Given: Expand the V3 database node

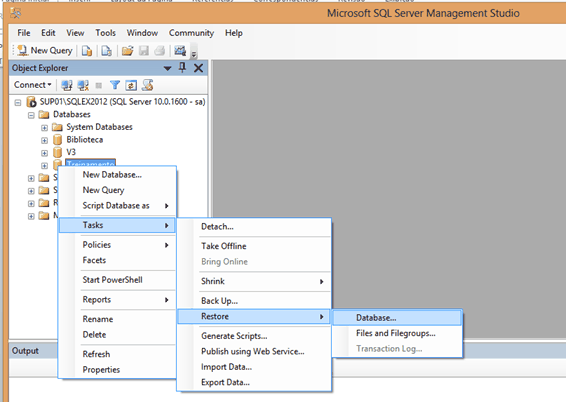Looking at the screenshot, I should (x=44, y=153).
